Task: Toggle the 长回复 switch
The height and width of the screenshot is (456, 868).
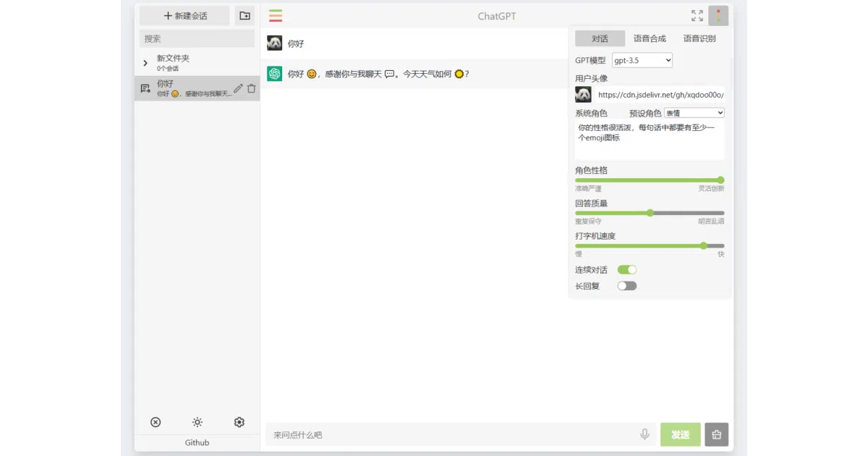Action: pyautogui.click(x=627, y=286)
